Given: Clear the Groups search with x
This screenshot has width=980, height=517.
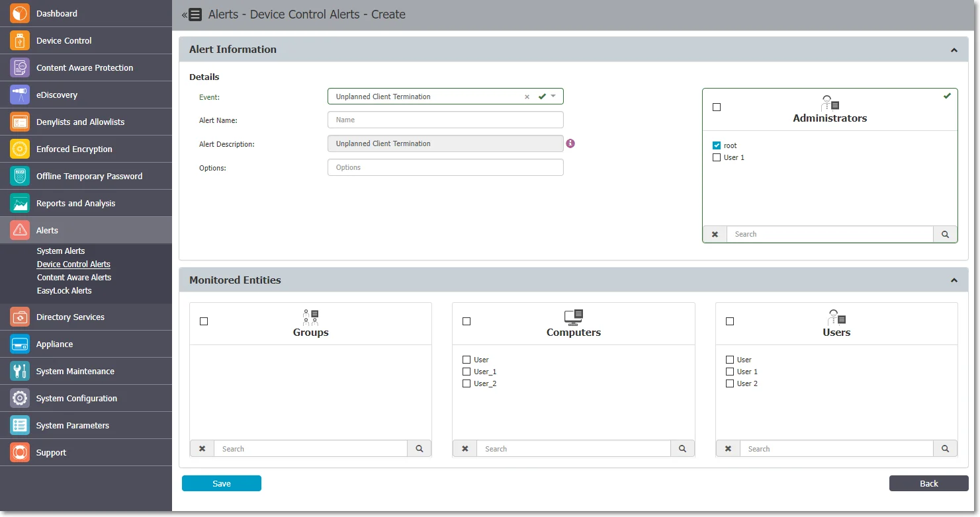Looking at the screenshot, I should point(202,448).
